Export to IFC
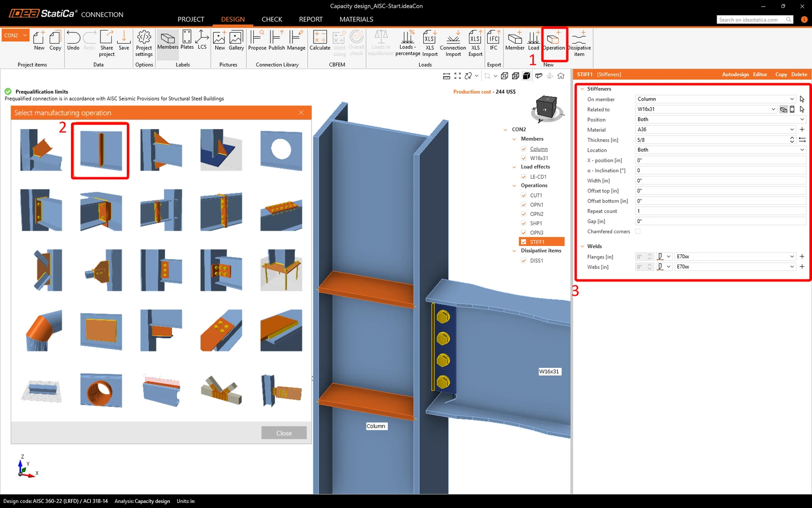 point(494,41)
